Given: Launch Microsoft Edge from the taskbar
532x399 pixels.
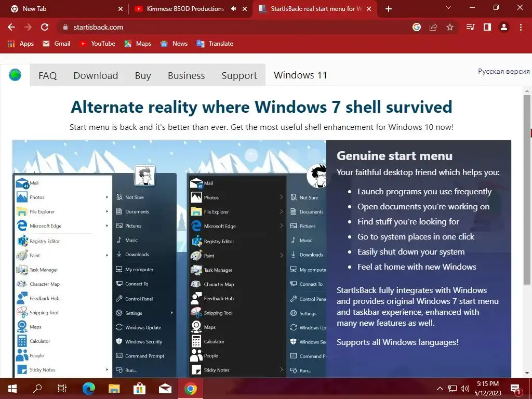Looking at the screenshot, I should (88, 389).
